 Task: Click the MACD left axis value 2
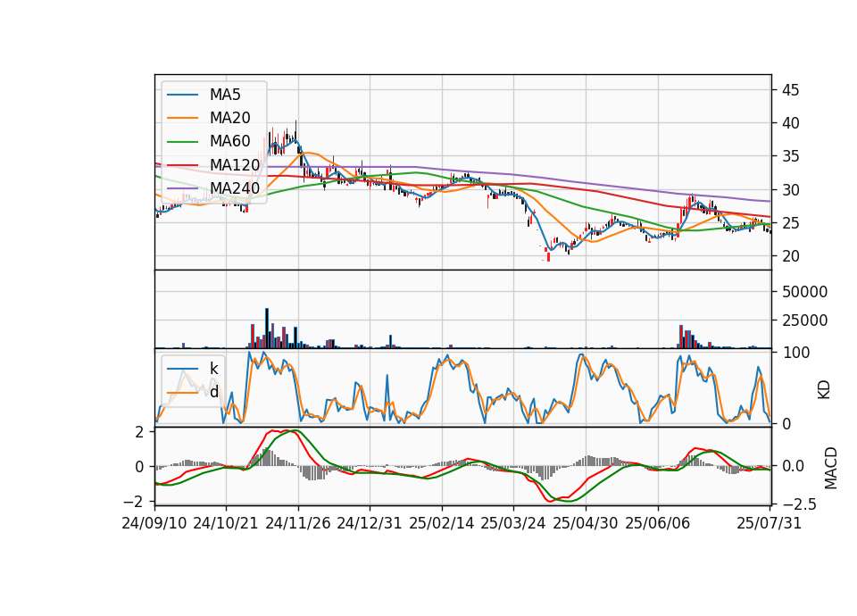pyautogui.click(x=140, y=432)
